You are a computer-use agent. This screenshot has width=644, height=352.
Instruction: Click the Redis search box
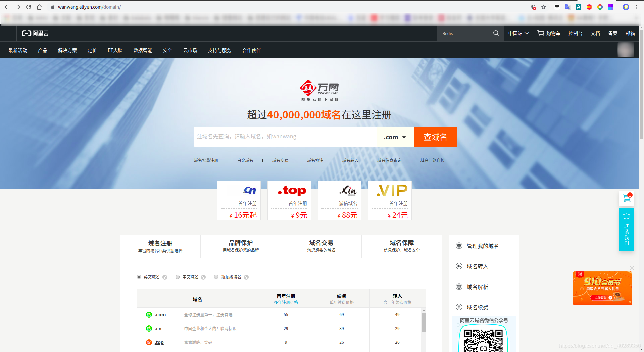click(x=465, y=33)
